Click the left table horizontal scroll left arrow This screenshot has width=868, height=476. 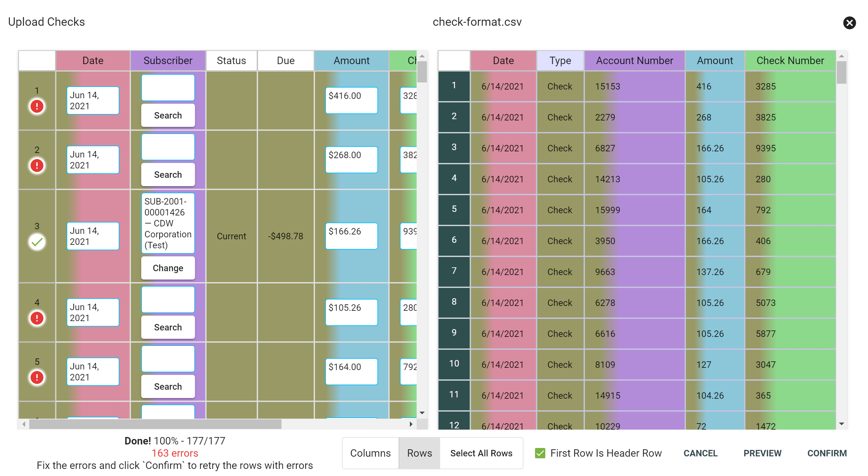23,424
